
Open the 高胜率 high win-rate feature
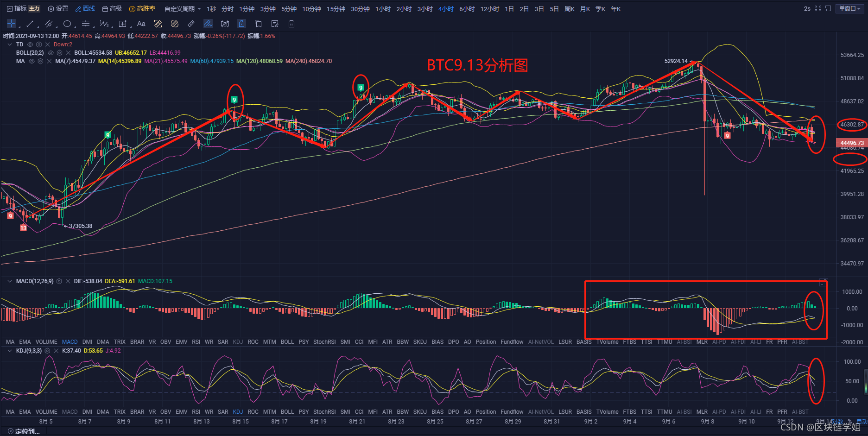pos(142,9)
